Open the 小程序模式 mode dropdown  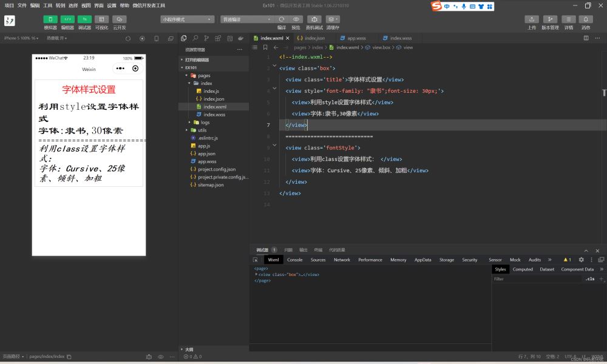pyautogui.click(x=188, y=19)
